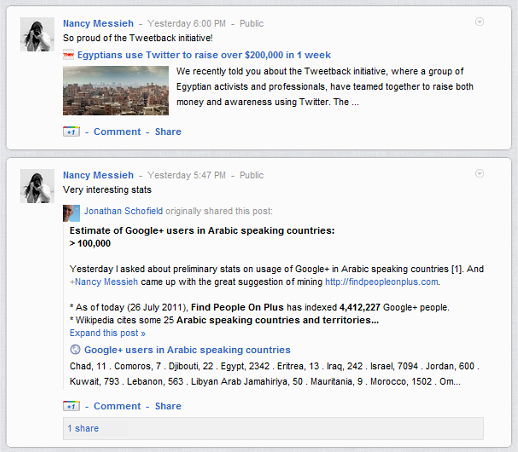Share the Very interesting stats post
This screenshot has height=452, width=518.
click(168, 406)
